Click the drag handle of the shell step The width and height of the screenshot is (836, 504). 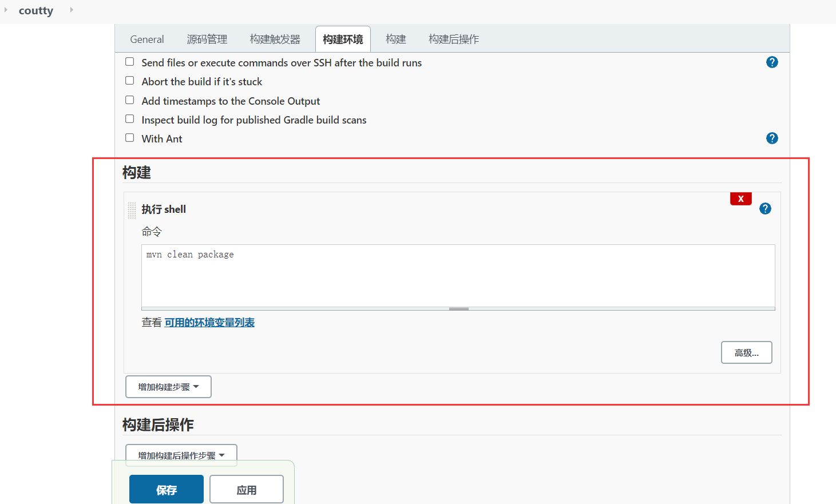click(x=132, y=209)
